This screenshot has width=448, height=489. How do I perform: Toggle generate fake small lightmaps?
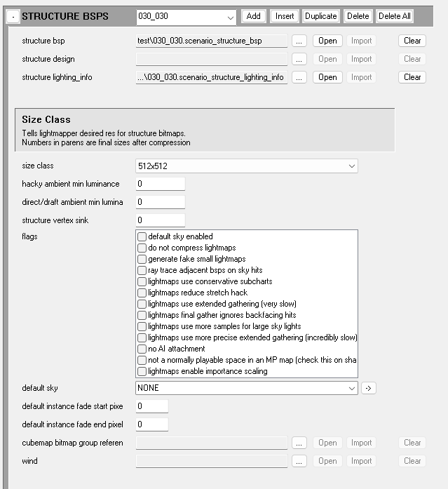pos(142,259)
